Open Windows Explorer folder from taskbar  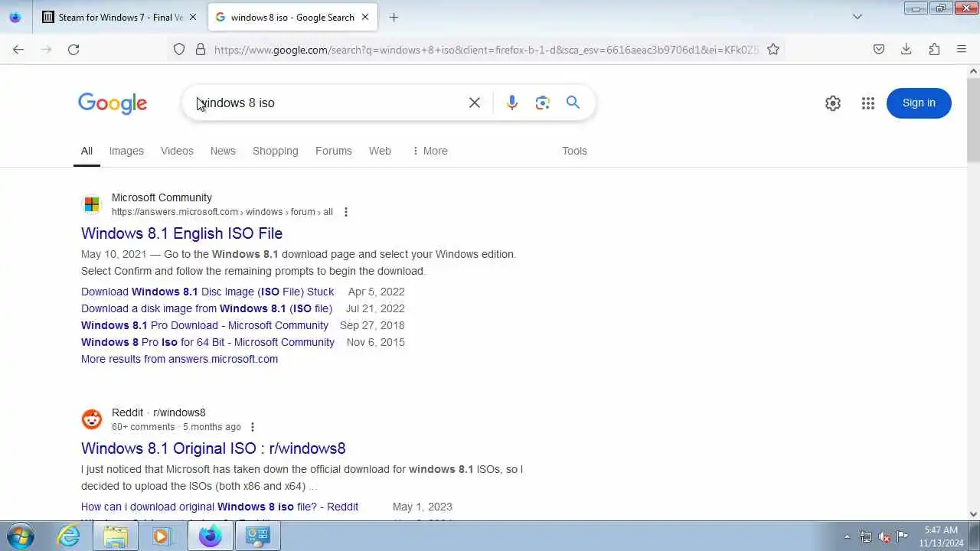[x=116, y=536]
